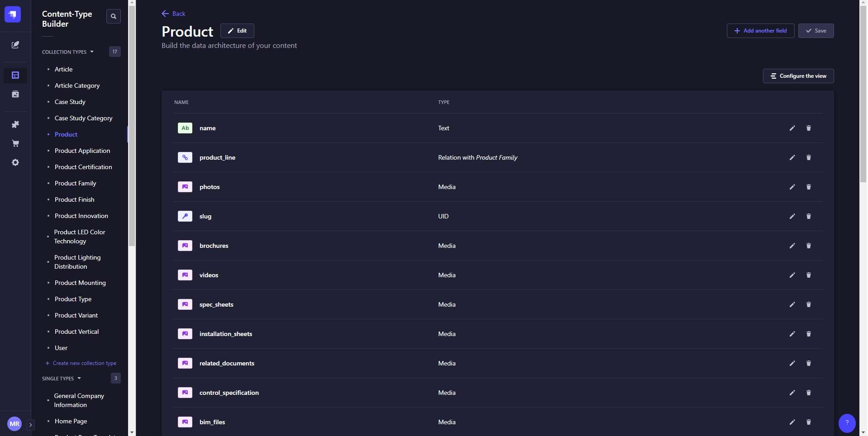Screen dimensions: 868x436
Task: Edit the name field with the pencil icon
Action: (792, 128)
